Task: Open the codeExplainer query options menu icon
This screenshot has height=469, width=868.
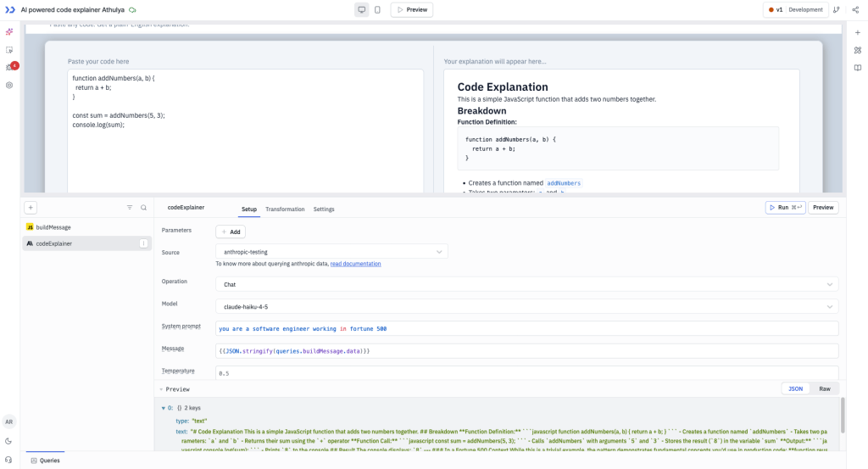Action: [143, 243]
